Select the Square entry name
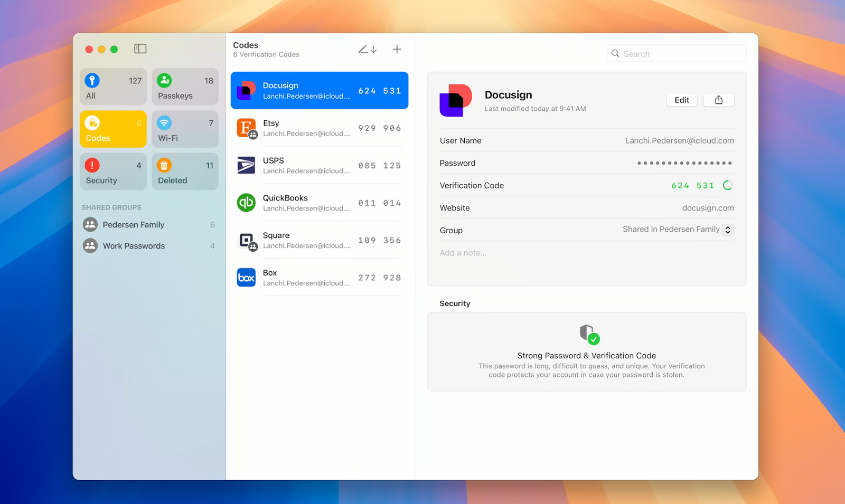This screenshot has width=845, height=504. (x=276, y=235)
